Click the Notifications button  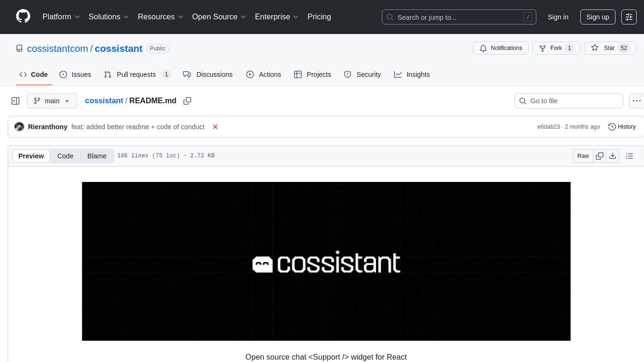click(x=501, y=48)
